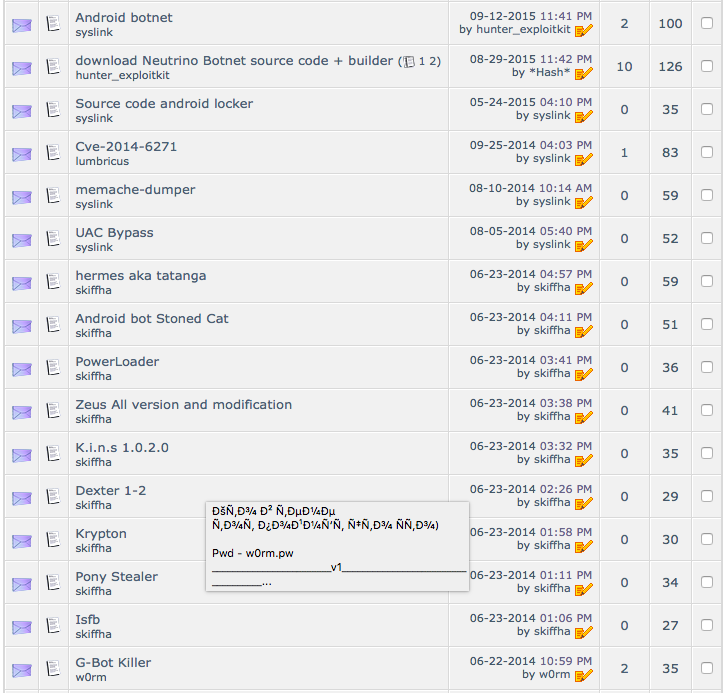Open *Hash* last poster profile
The width and height of the screenshot is (725, 693).
point(549,73)
